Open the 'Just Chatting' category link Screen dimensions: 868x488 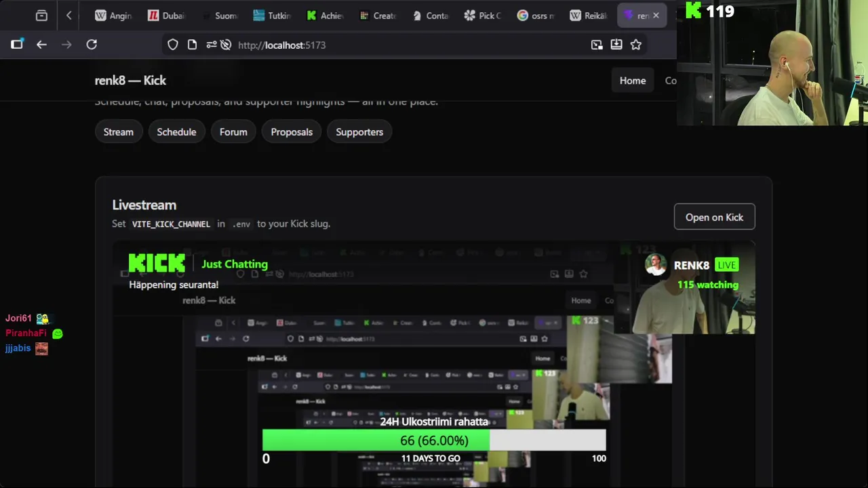click(235, 264)
